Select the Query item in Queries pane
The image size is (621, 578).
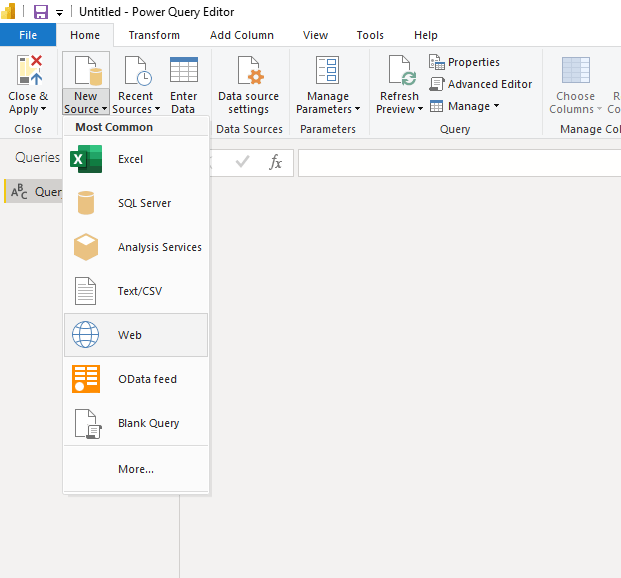34,191
